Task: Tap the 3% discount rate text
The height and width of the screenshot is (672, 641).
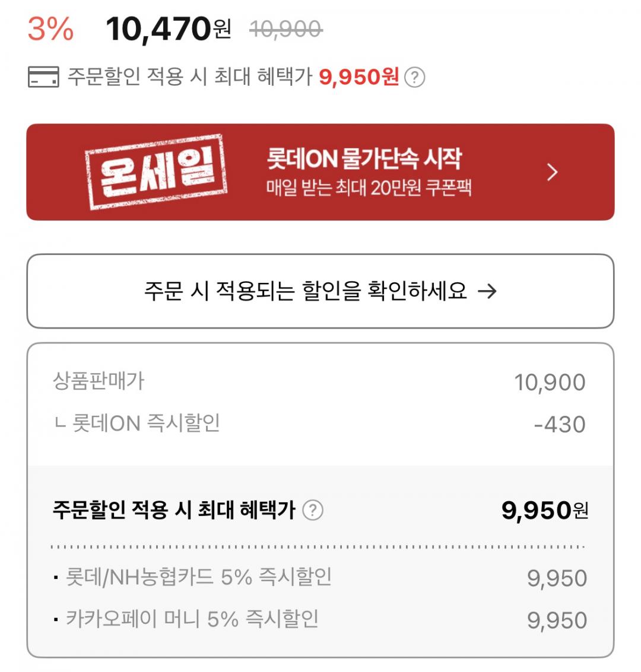Action: 51,29
